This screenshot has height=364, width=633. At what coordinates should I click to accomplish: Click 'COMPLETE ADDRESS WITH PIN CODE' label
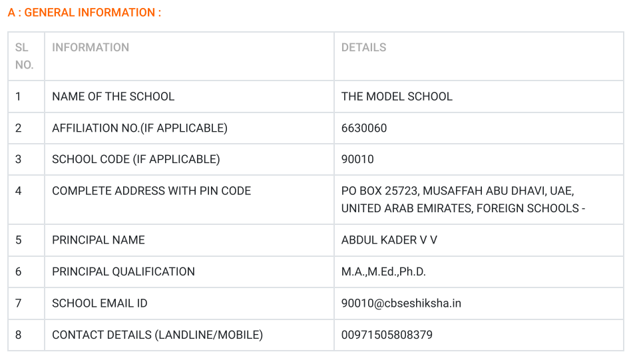pyautogui.click(x=151, y=190)
